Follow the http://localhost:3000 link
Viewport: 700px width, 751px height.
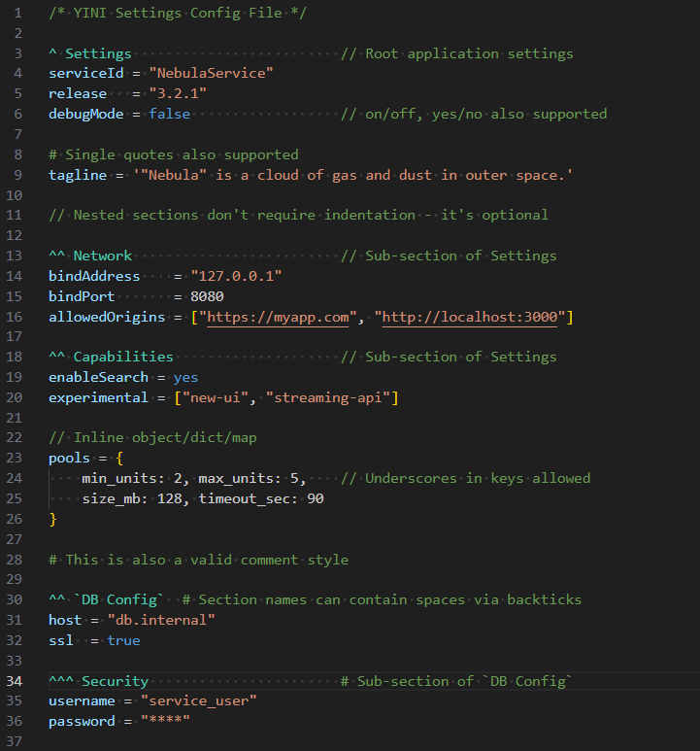click(469, 317)
